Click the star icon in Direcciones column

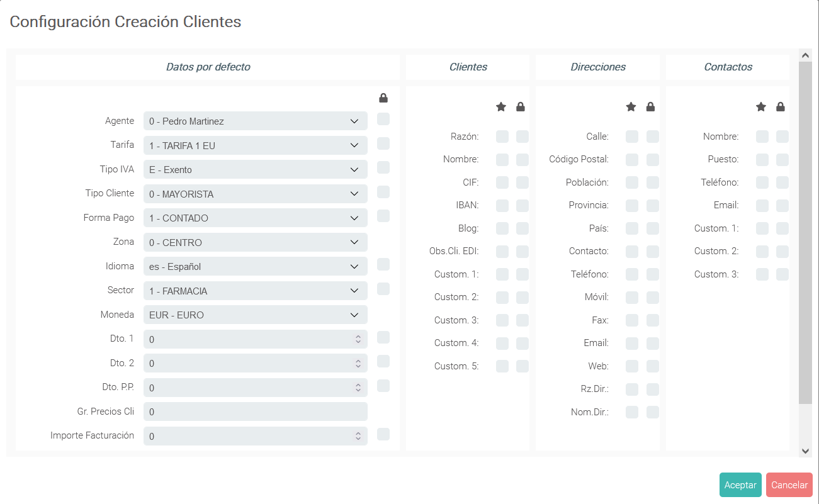631,107
